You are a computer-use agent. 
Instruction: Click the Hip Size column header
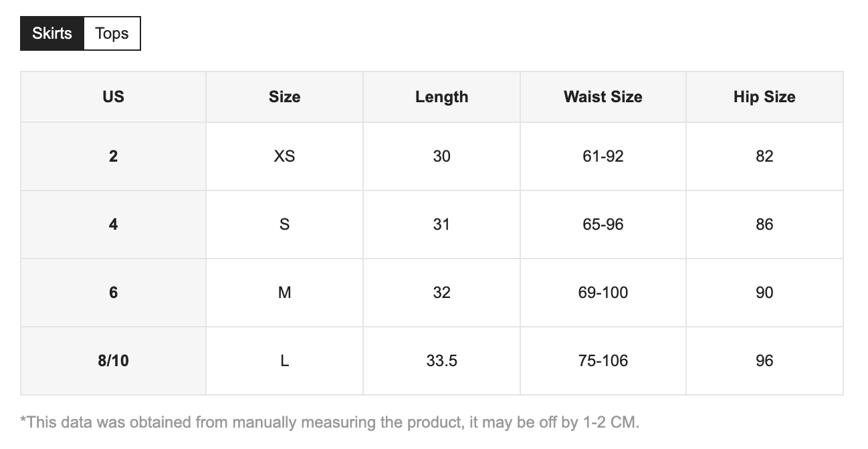(764, 97)
